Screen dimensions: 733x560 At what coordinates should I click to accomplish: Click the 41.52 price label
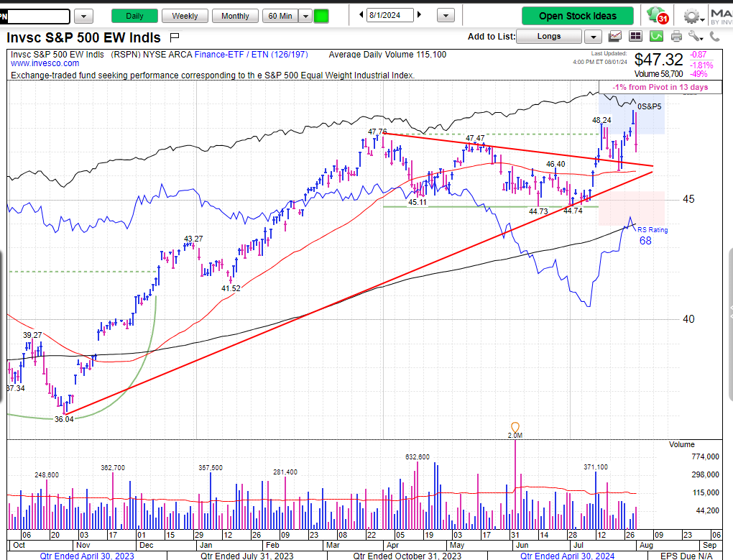click(231, 288)
